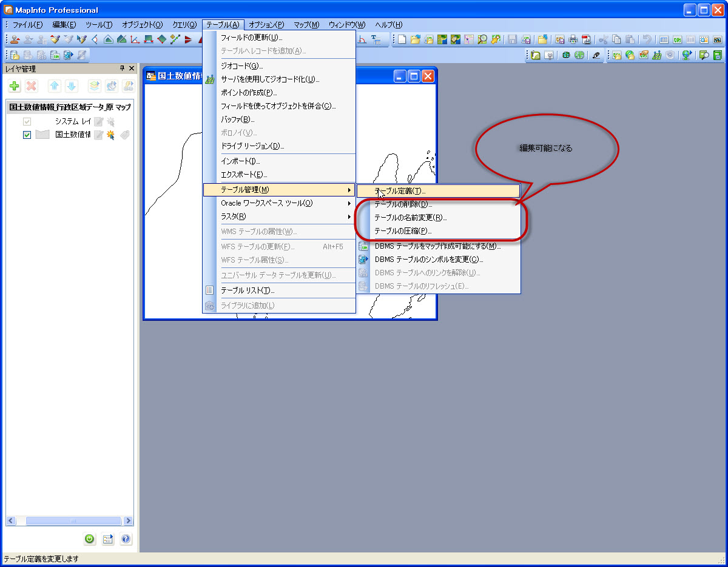Click the globe with arrow icon

click(x=687, y=55)
